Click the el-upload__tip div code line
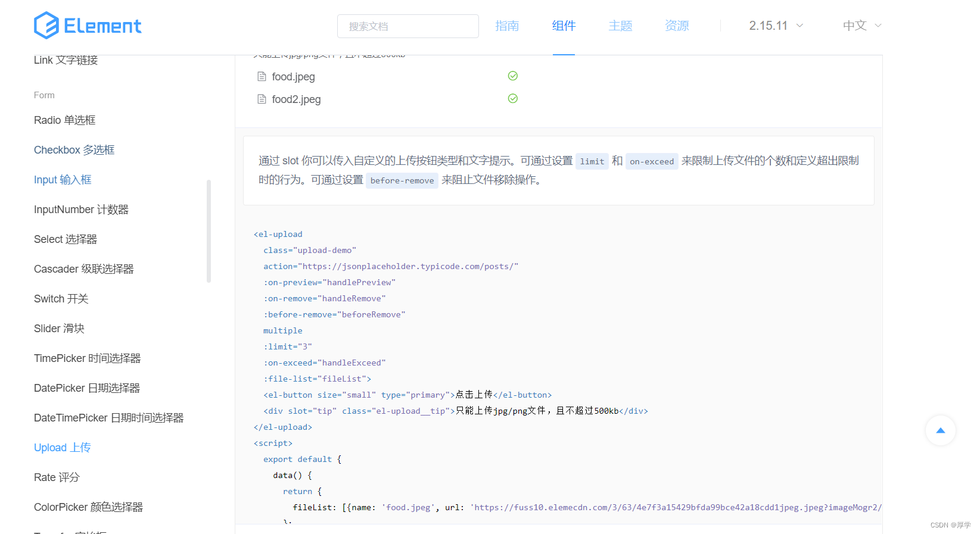Image resolution: width=980 pixels, height=534 pixels. click(x=456, y=411)
